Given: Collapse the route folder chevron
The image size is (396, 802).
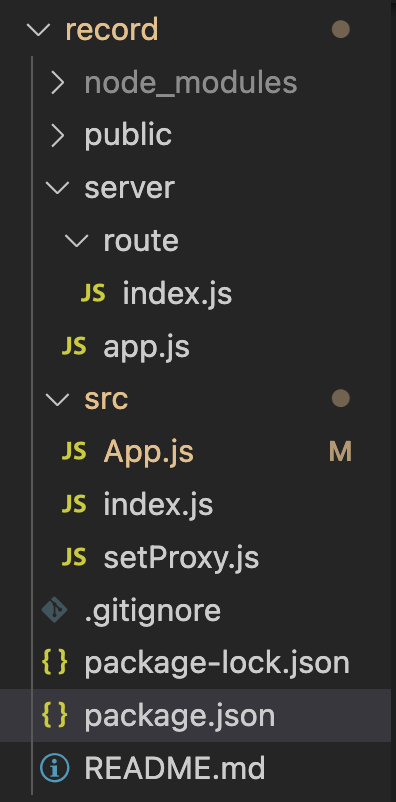Looking at the screenshot, I should click(x=77, y=240).
